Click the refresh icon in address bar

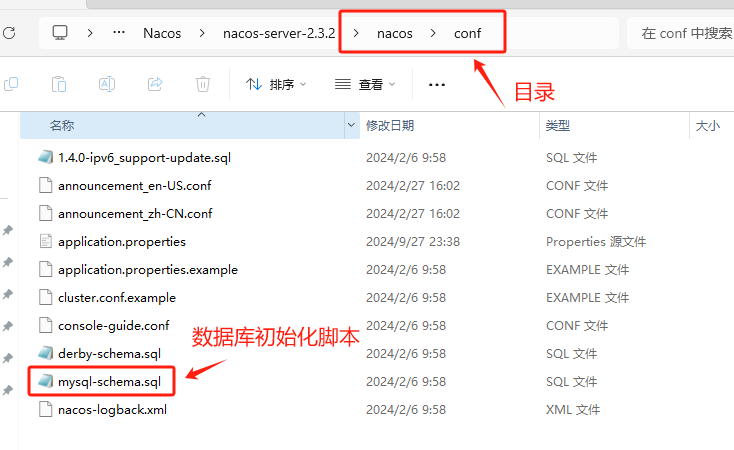(x=9, y=33)
